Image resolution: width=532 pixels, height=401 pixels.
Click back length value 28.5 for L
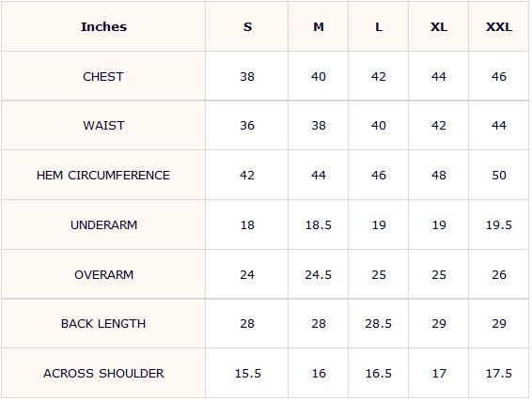tap(378, 324)
